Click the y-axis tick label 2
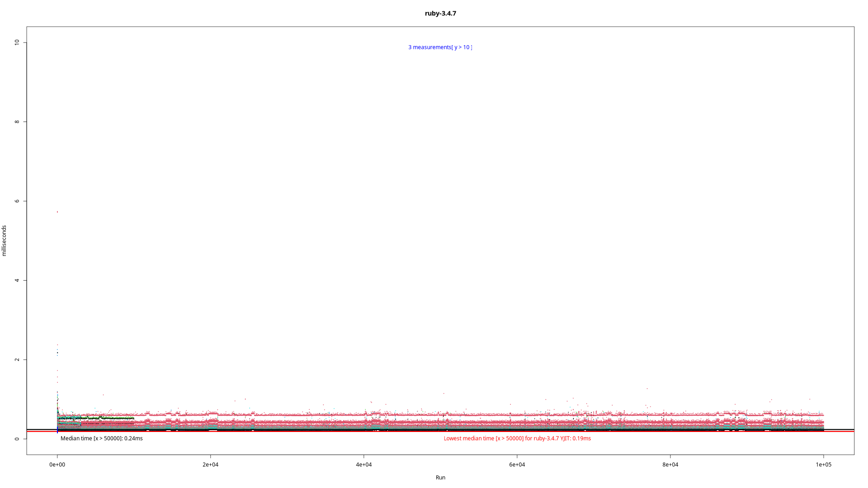Image resolution: width=868 pixels, height=488 pixels. pos(17,360)
